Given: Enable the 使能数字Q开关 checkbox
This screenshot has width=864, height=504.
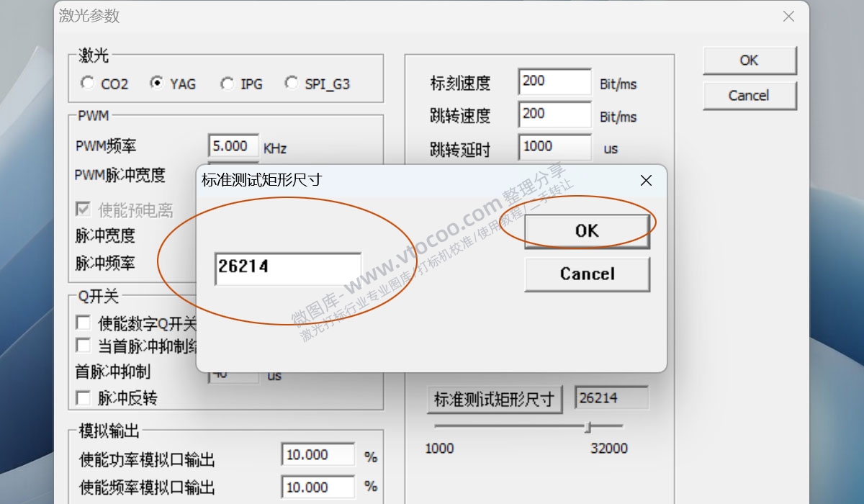Looking at the screenshot, I should [x=83, y=323].
